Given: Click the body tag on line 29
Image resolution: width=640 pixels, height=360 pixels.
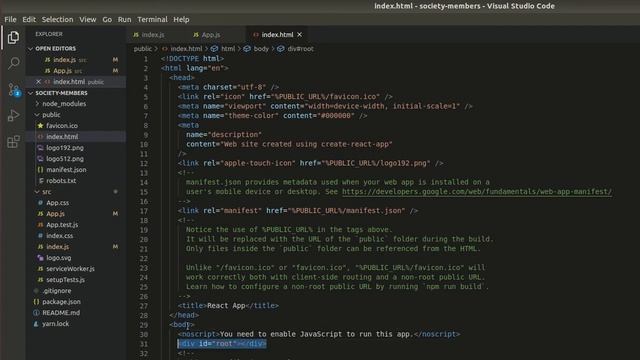Looking at the screenshot, I should coord(182,325).
